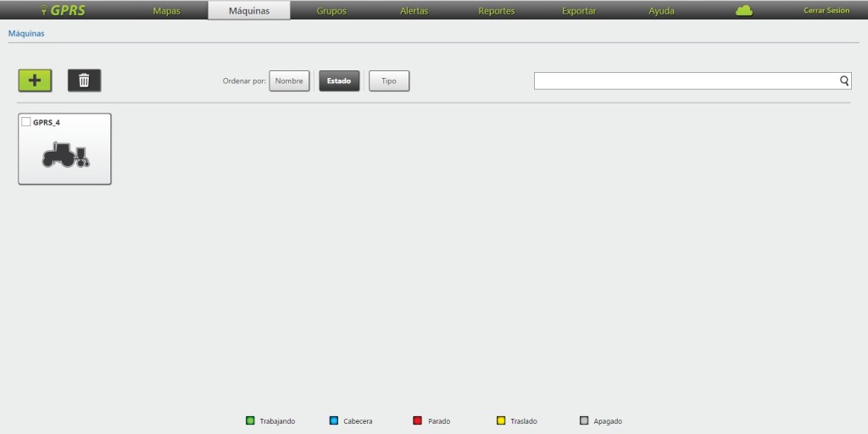This screenshot has height=434, width=868.
Task: Open the Mapas menu
Action: [x=166, y=11]
